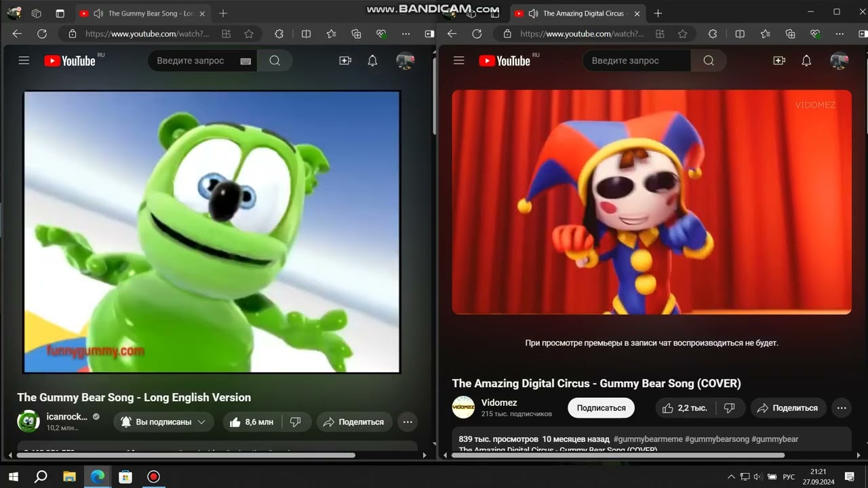Go back in right browser window
The width and height of the screenshot is (868, 488).
pyautogui.click(x=452, y=34)
